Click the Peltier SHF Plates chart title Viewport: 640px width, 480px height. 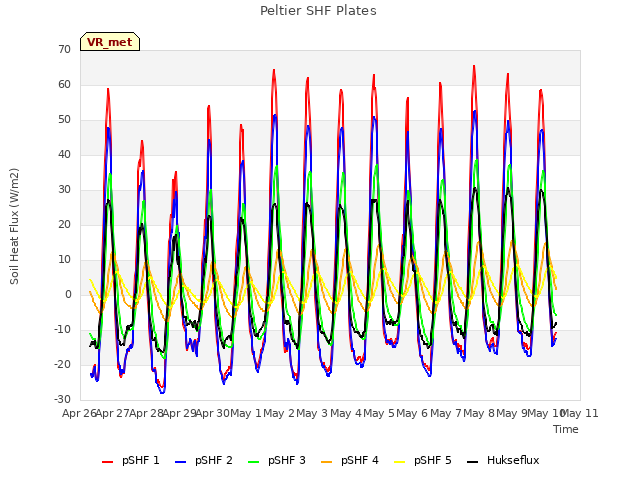[x=318, y=11]
